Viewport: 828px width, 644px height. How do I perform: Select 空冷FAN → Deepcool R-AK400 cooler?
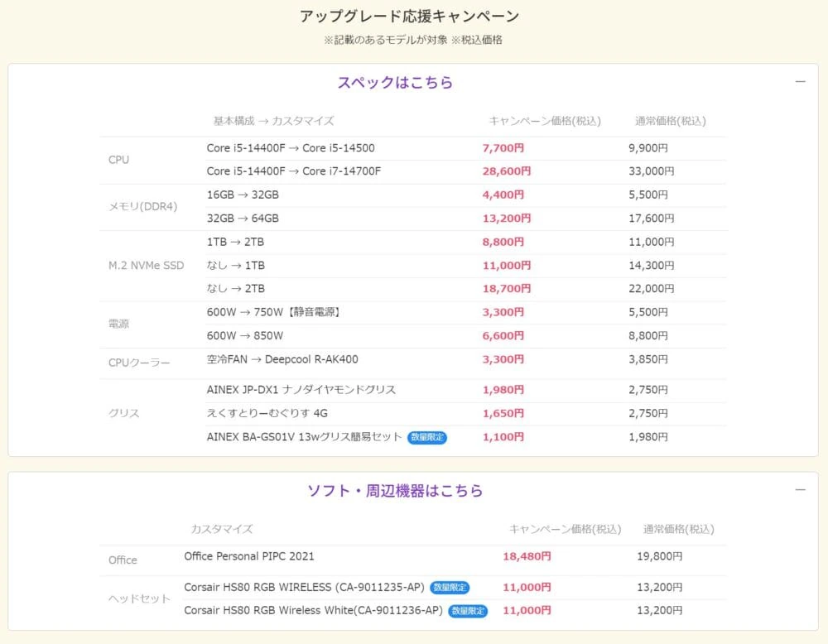click(282, 360)
